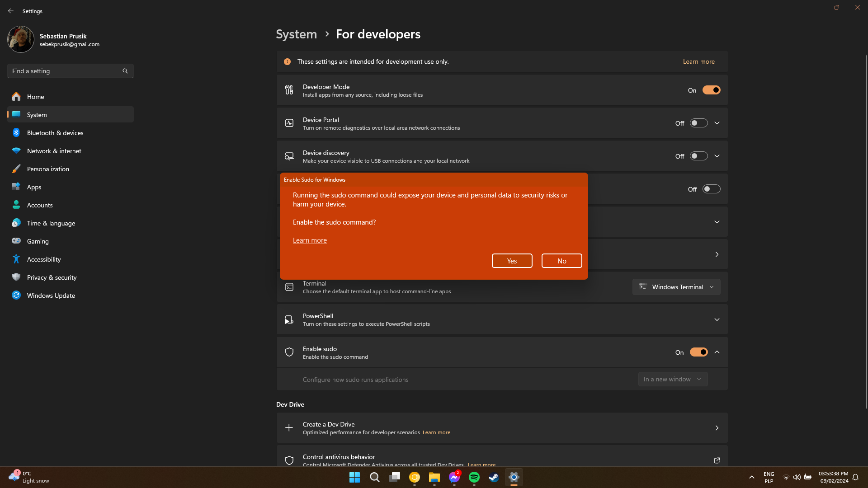Click the Developer Mode wrench icon
Viewport: 868px width, 488px height.
click(x=289, y=90)
